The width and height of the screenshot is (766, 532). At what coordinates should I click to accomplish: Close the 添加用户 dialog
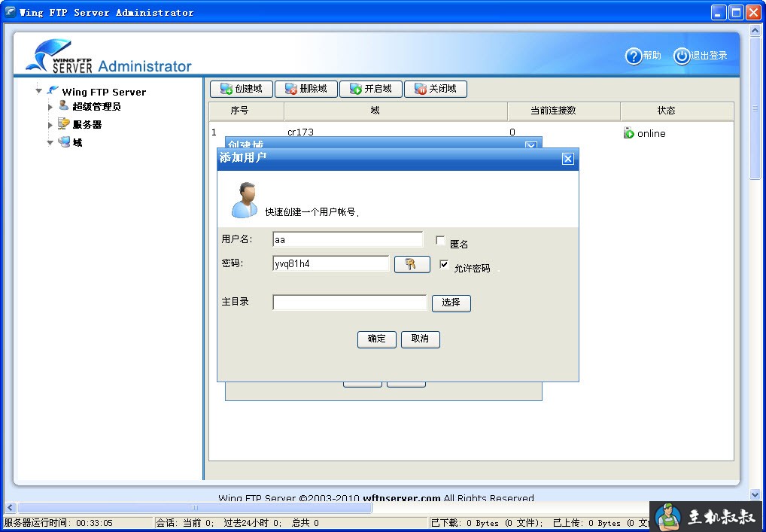[x=567, y=159]
